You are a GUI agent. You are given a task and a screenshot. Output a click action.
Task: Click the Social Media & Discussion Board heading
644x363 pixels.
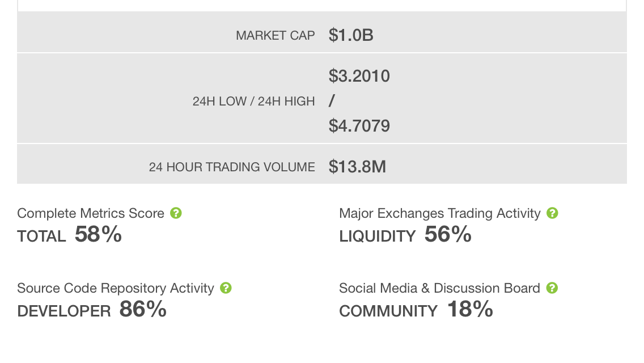coord(439,288)
